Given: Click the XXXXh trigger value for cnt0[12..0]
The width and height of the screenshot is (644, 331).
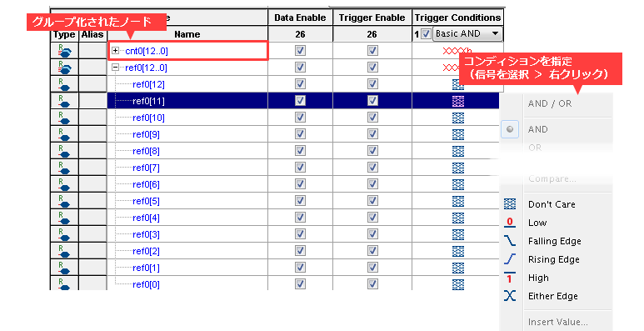Looking at the screenshot, I should tap(457, 51).
